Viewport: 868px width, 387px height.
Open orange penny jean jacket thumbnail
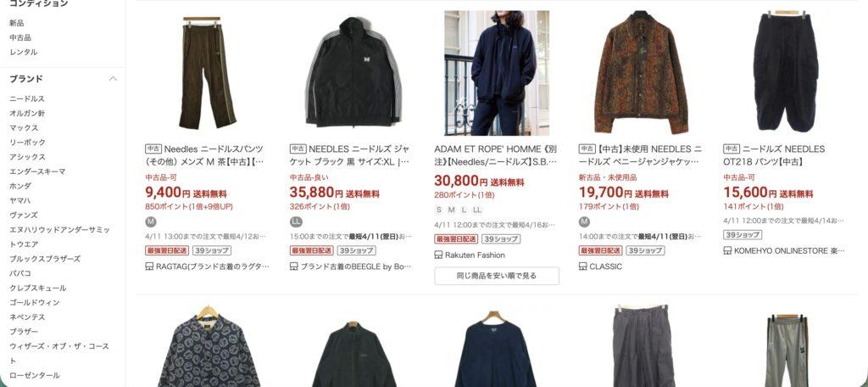(x=641, y=73)
